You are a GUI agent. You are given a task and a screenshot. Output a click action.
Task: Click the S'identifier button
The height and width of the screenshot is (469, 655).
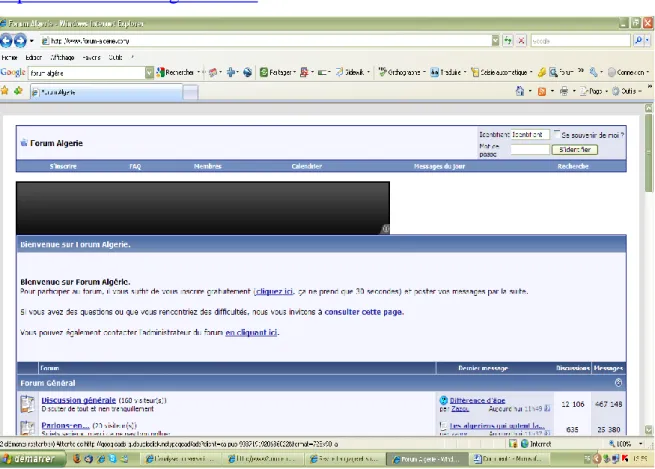(x=575, y=150)
